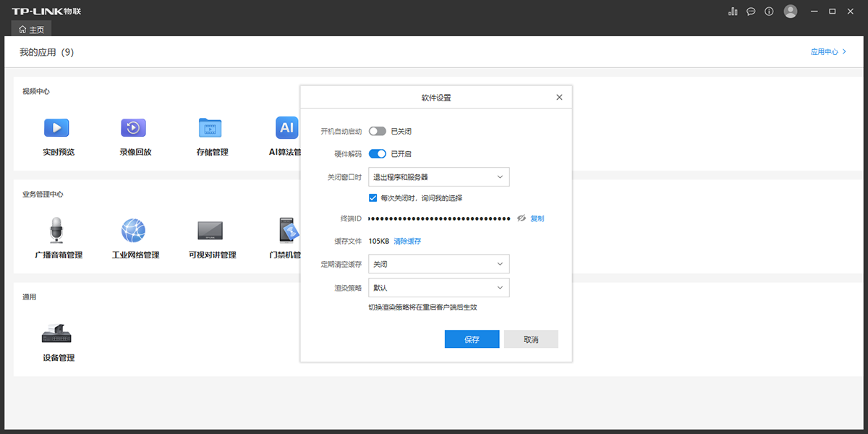Open the 录像回放 app icon

point(133,128)
